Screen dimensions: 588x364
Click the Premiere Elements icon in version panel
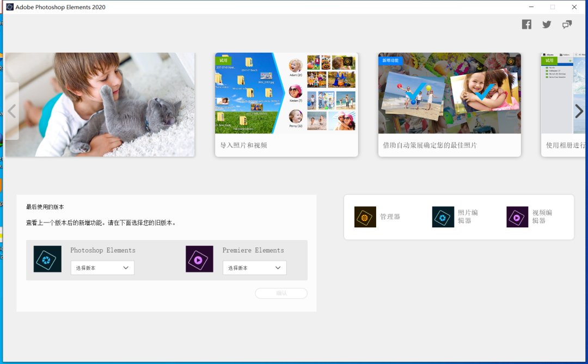click(x=199, y=259)
